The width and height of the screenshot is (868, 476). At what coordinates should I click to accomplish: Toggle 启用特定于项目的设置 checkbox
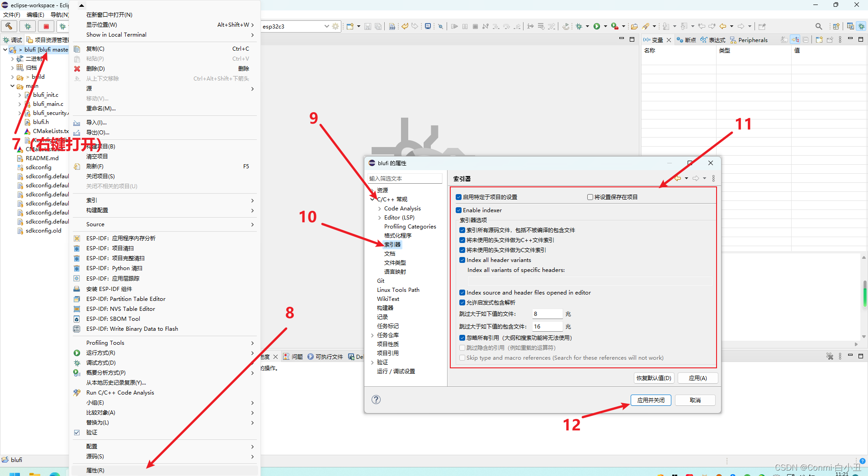(x=458, y=197)
